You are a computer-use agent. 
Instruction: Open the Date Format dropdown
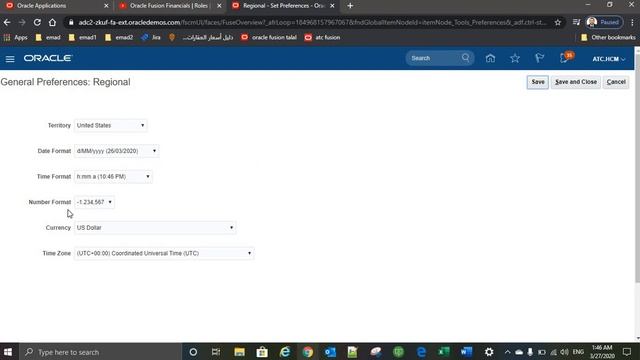[116, 151]
